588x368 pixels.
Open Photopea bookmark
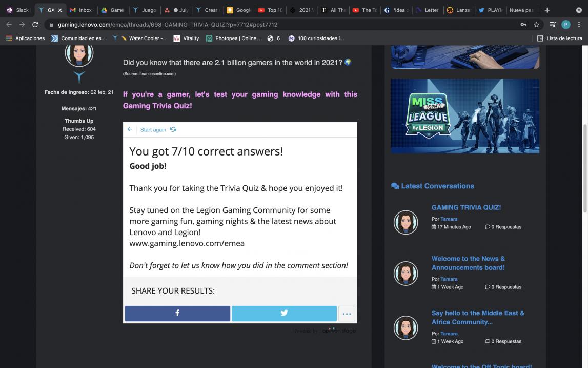point(233,38)
